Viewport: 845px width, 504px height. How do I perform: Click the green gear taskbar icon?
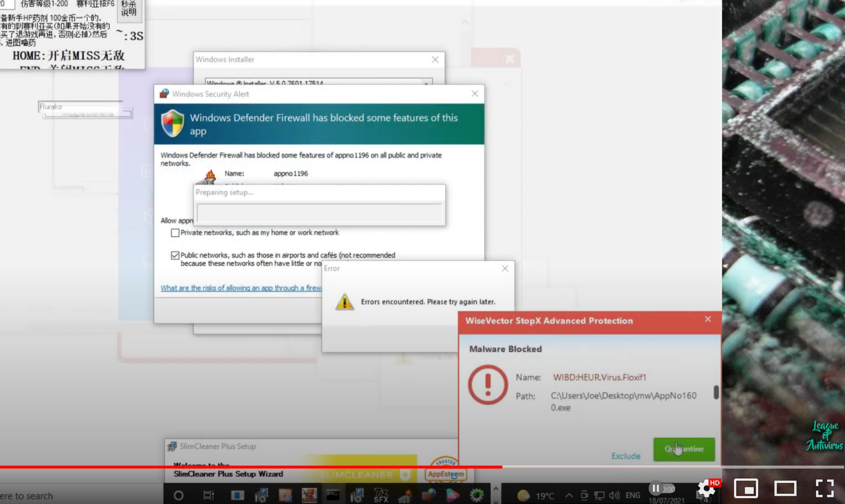pyautogui.click(x=477, y=495)
